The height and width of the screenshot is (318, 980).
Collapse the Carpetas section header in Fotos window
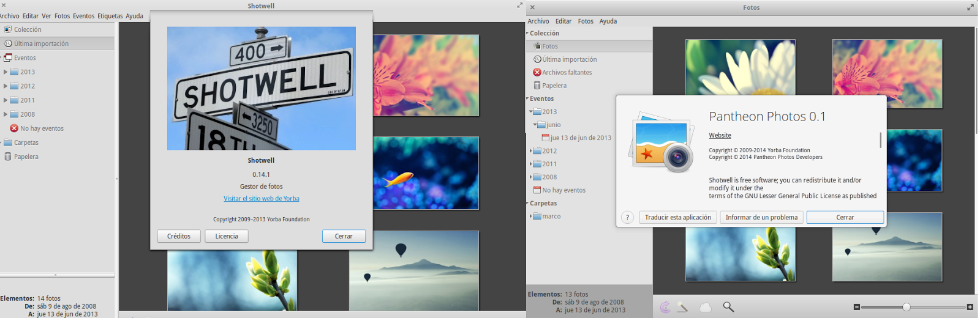[527, 203]
